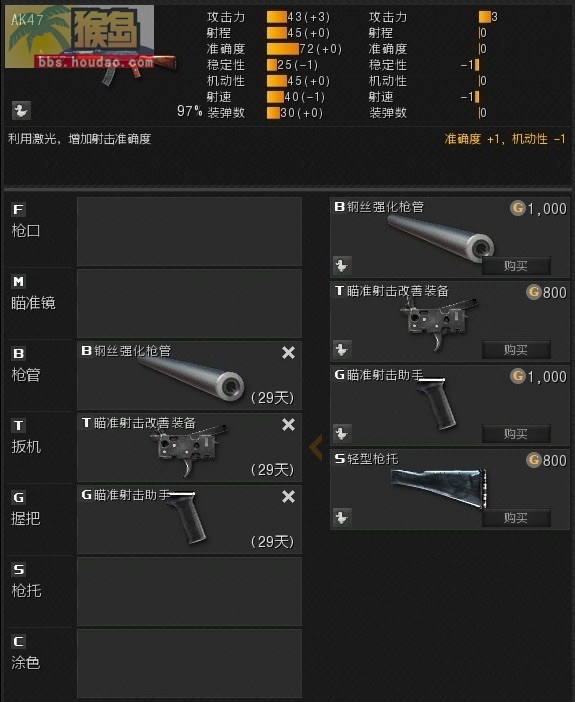Remove the equipped 瞄准射击改善装备 trigger
This screenshot has width=575, height=702.
[288, 424]
